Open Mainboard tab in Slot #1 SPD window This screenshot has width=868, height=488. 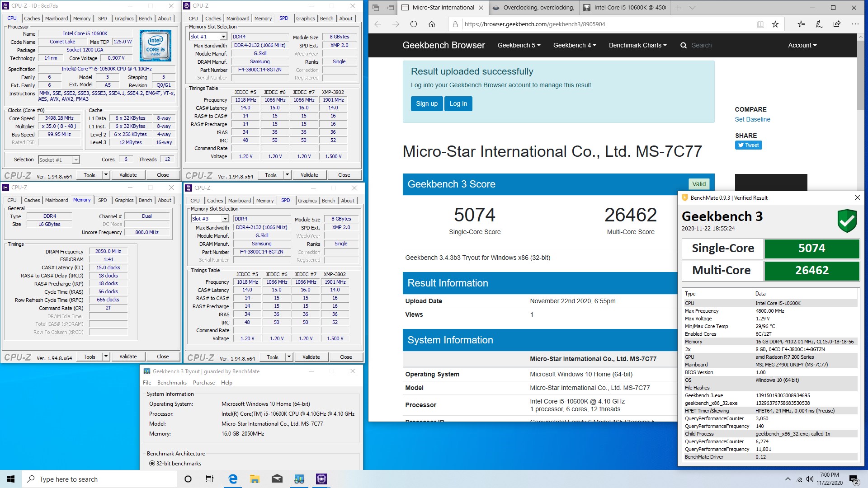coord(238,19)
